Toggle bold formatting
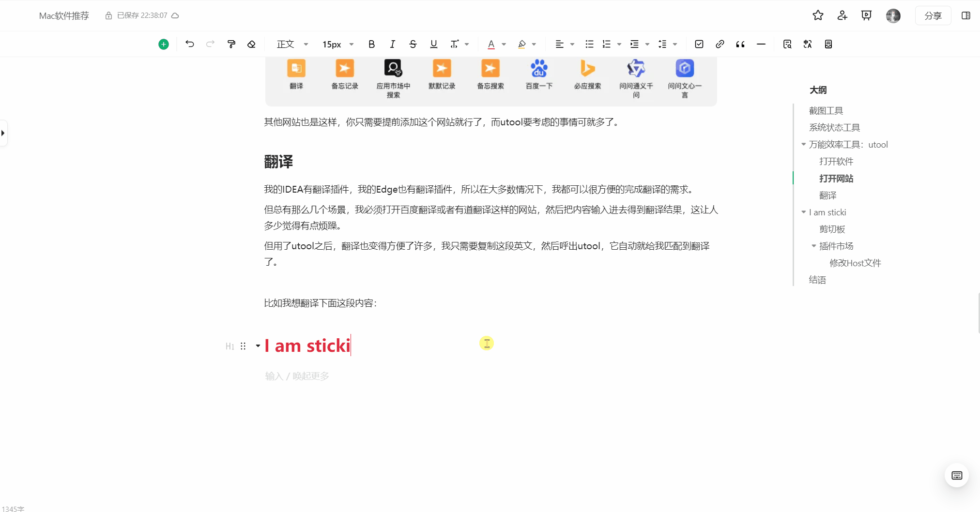This screenshot has height=512, width=980. [371, 44]
